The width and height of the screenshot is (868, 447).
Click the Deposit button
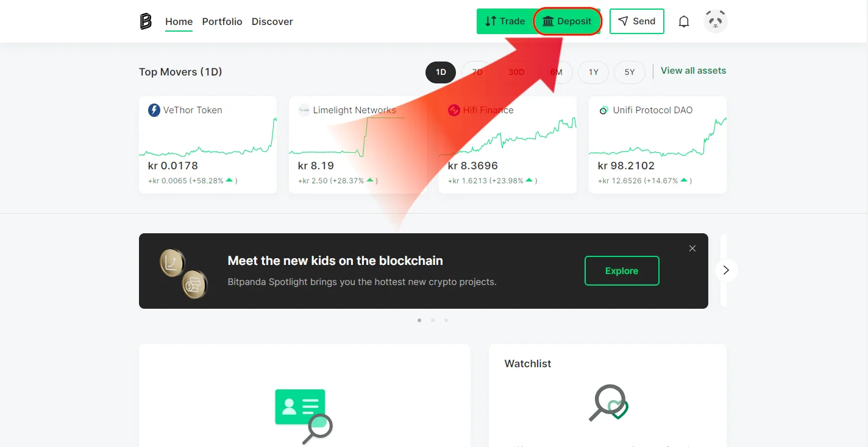point(567,21)
